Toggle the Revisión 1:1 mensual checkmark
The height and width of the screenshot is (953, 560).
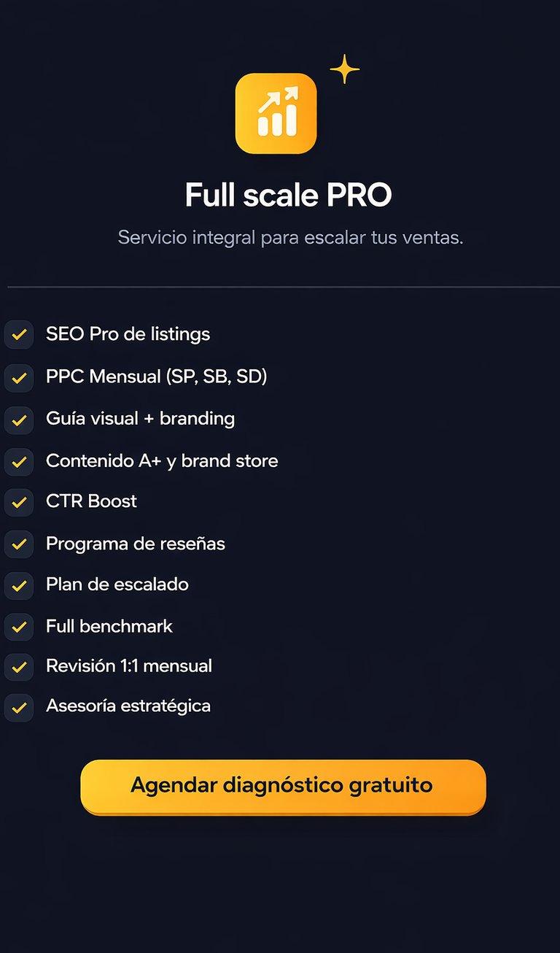19,666
